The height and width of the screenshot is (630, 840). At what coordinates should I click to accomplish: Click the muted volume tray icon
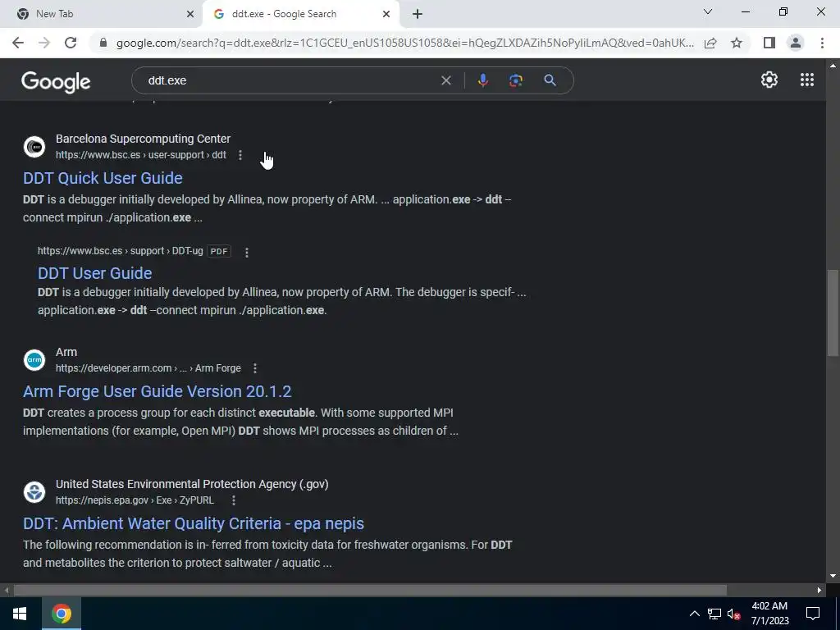tap(734, 614)
